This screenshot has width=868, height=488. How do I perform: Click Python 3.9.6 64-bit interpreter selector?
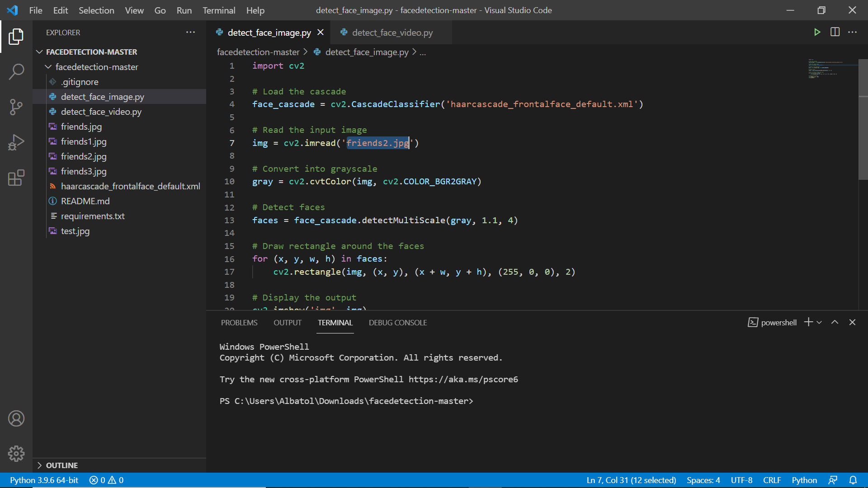click(44, 480)
